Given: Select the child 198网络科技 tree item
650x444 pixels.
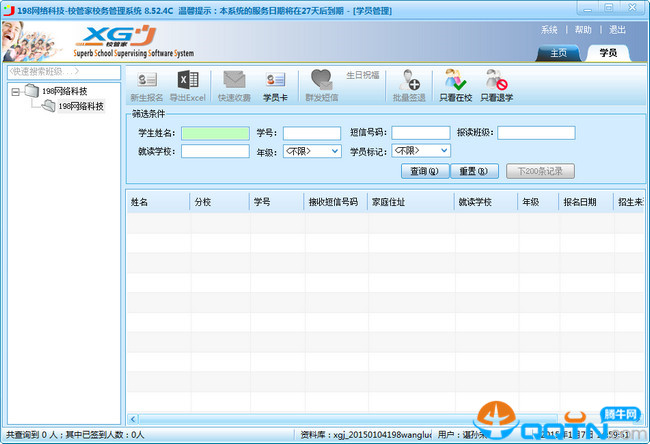Looking at the screenshot, I should (x=80, y=106).
